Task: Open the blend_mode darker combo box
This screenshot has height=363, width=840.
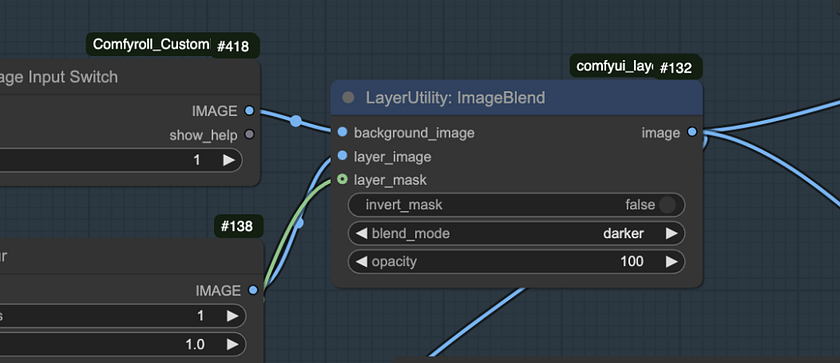Action: (516, 233)
